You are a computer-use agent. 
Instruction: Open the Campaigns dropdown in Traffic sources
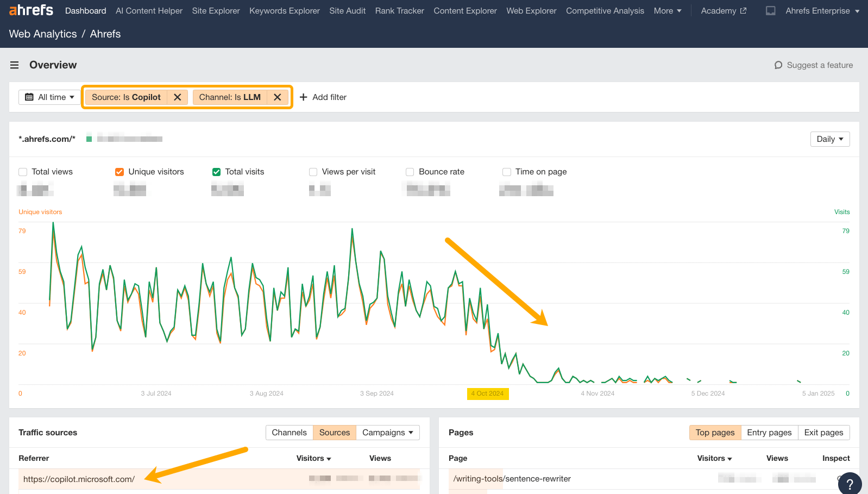tap(388, 433)
